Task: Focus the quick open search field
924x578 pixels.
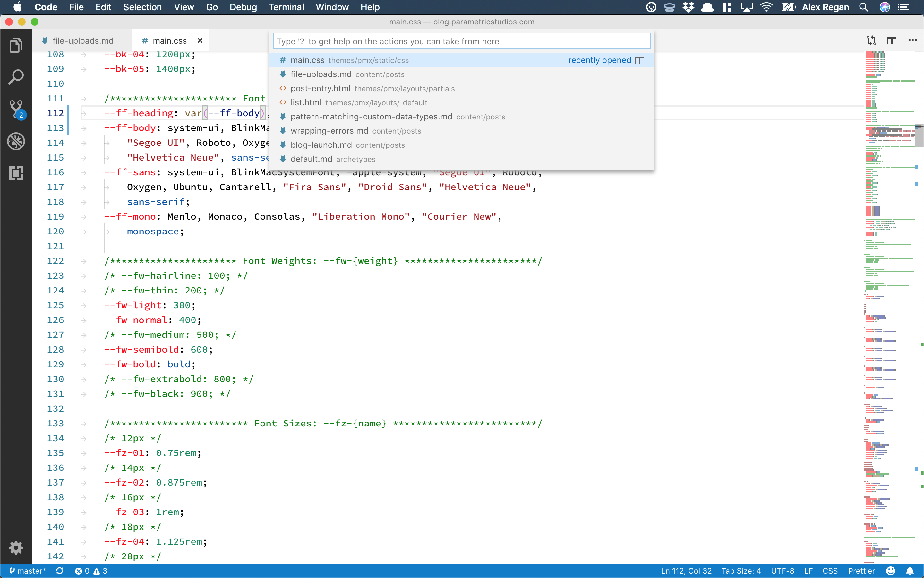Action: (x=462, y=41)
